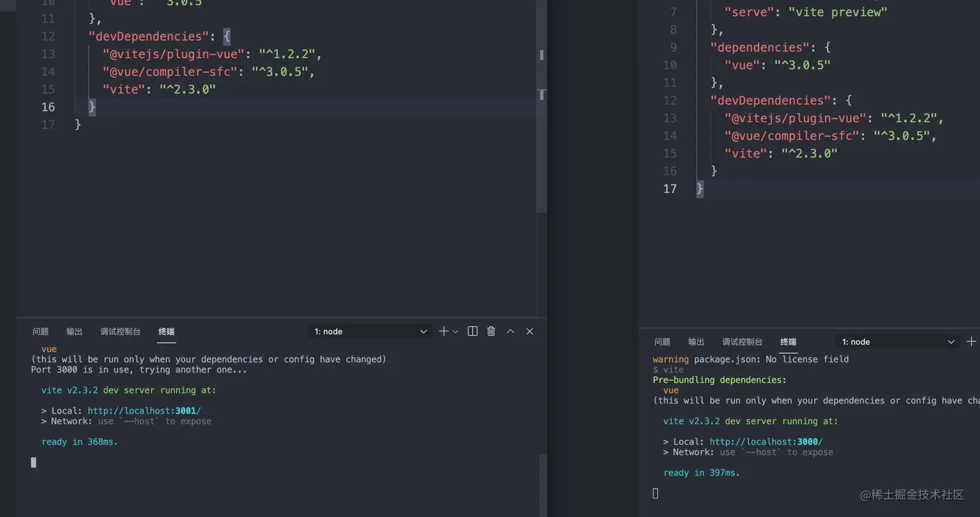Viewport: 980px width, 517px height.
Task: Switch to the 问题 tab in left window
Action: [x=40, y=331]
